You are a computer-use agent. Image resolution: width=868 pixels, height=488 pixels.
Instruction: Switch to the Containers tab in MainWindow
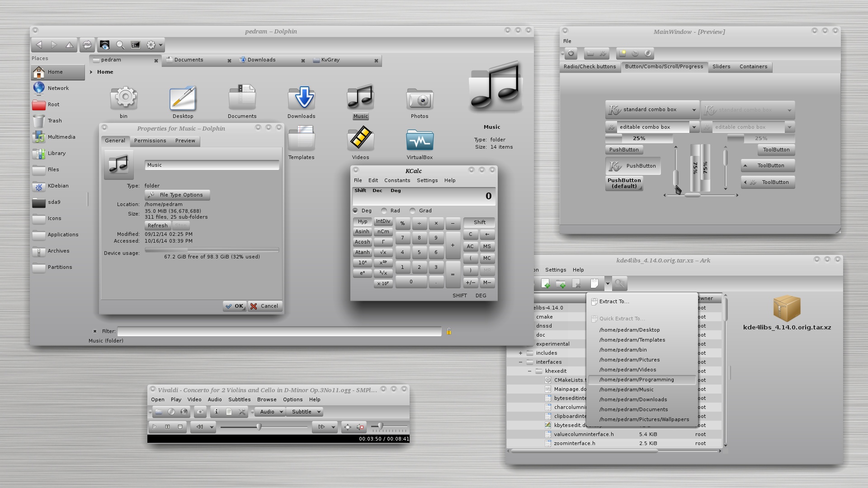point(754,66)
